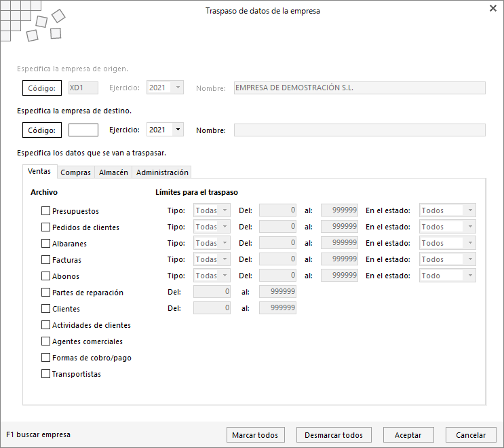Enable Formas de cobro/pago checkbox
Viewport: 504px width, 448px height.
(x=45, y=357)
